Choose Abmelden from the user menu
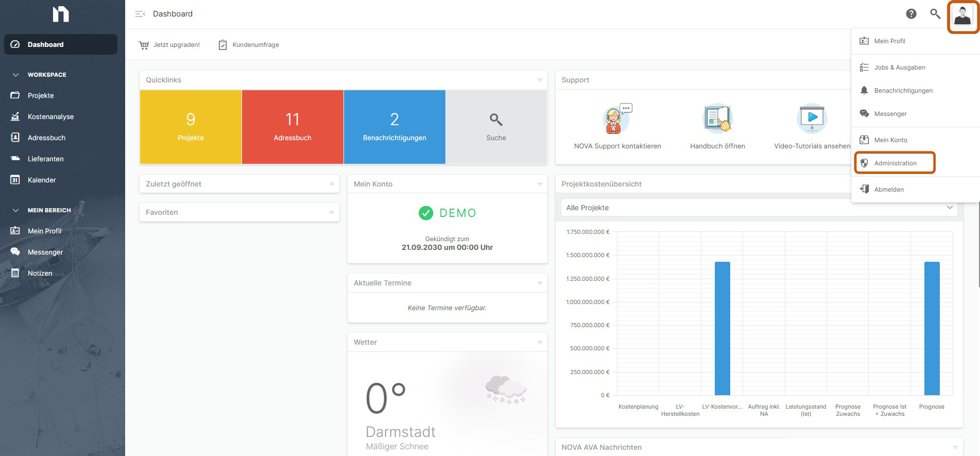The image size is (980, 456). pos(889,190)
